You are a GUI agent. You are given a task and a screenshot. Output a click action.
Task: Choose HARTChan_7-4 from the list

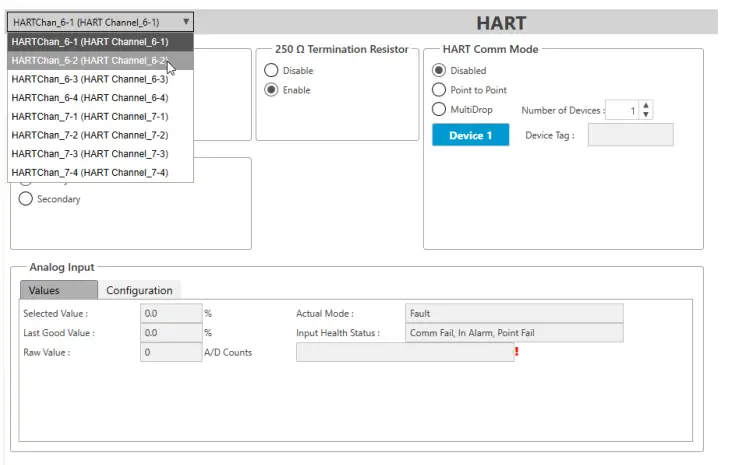[90, 173]
